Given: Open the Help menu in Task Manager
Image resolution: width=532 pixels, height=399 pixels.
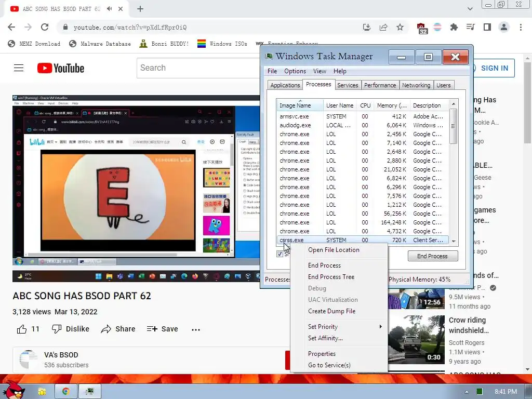Looking at the screenshot, I should coord(340,71).
